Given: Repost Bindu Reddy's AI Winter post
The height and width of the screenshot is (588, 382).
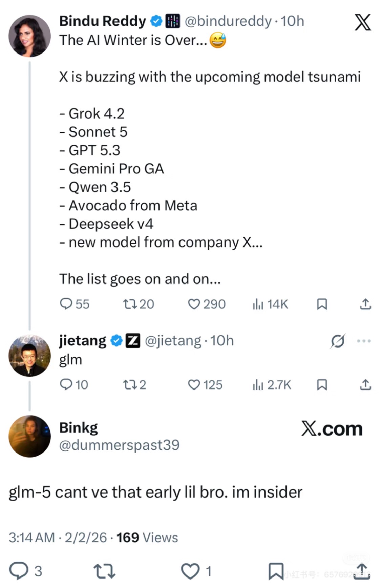Looking at the screenshot, I should tap(129, 304).
